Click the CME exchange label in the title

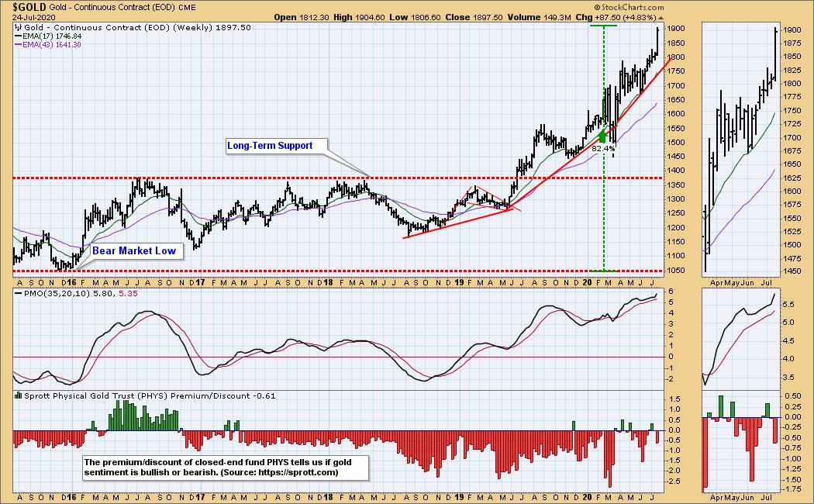pyautogui.click(x=187, y=7)
